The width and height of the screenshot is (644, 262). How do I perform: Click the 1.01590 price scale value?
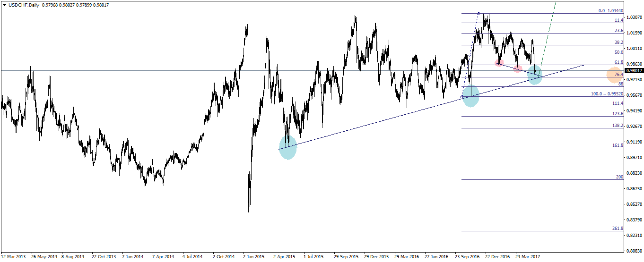point(634,33)
